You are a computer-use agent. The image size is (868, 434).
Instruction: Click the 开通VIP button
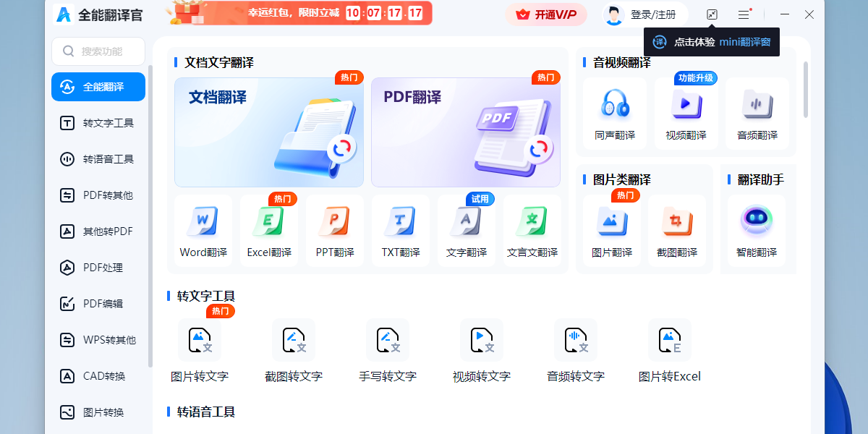(x=546, y=14)
